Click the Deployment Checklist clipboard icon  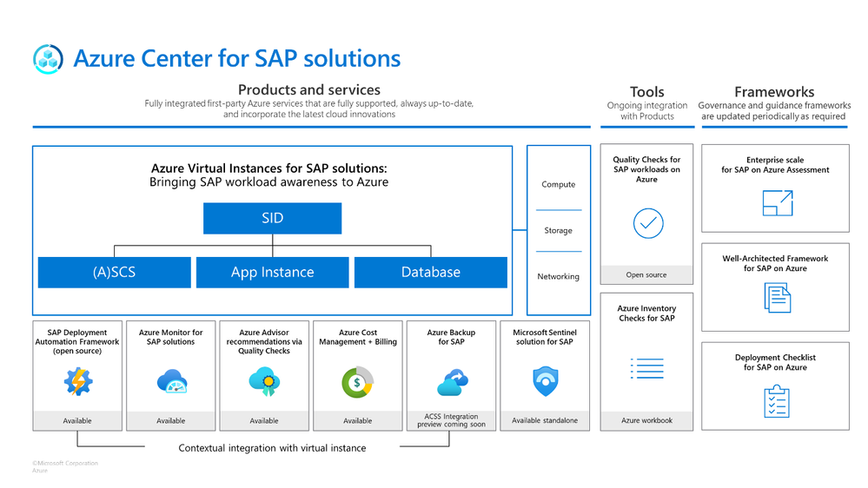777,402
